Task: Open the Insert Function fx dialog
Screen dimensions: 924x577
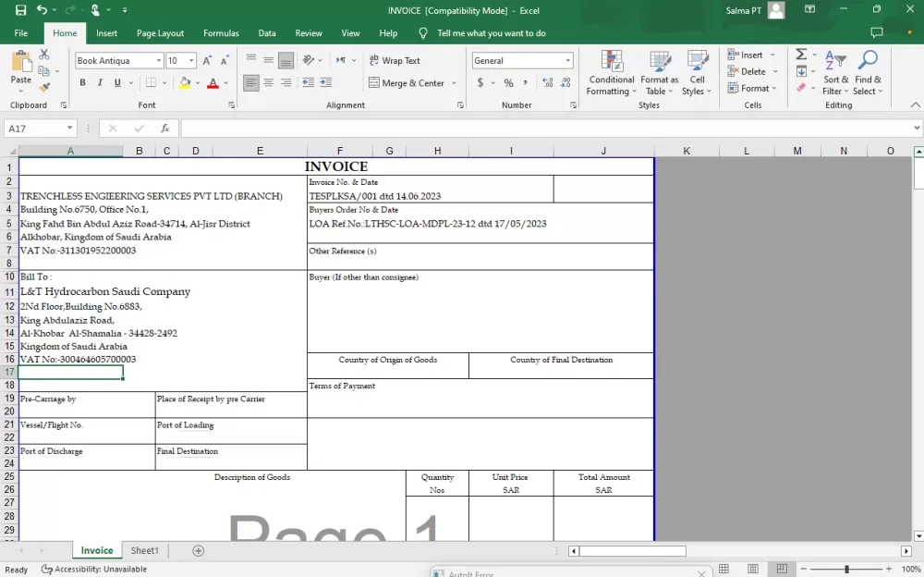Action: (165, 128)
